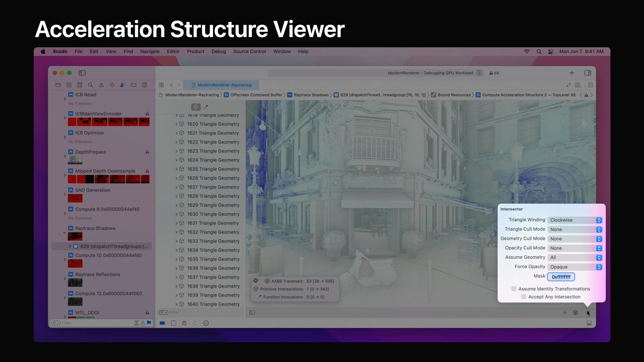Click the library plus button
The width and height of the screenshot is (644, 362).
(x=572, y=73)
